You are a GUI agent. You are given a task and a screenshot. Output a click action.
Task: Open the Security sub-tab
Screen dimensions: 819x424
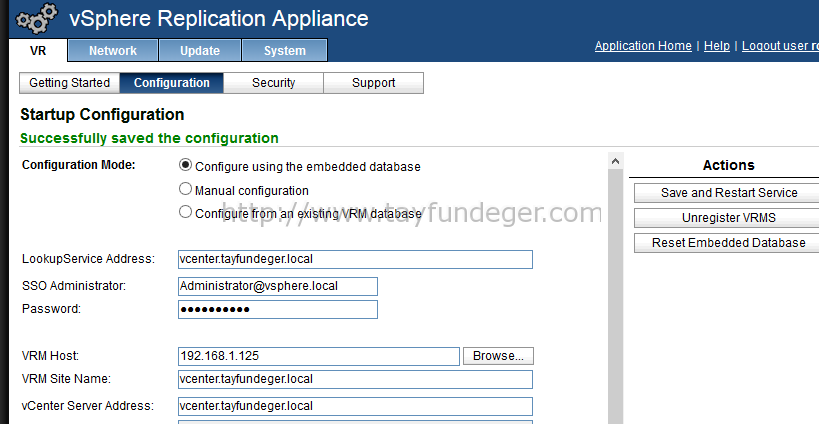coord(273,83)
